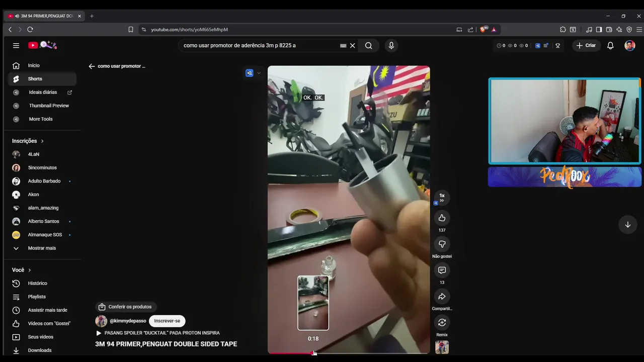Open @kimmydepasso channel link
This screenshot has width=644, height=362.
click(x=128, y=321)
